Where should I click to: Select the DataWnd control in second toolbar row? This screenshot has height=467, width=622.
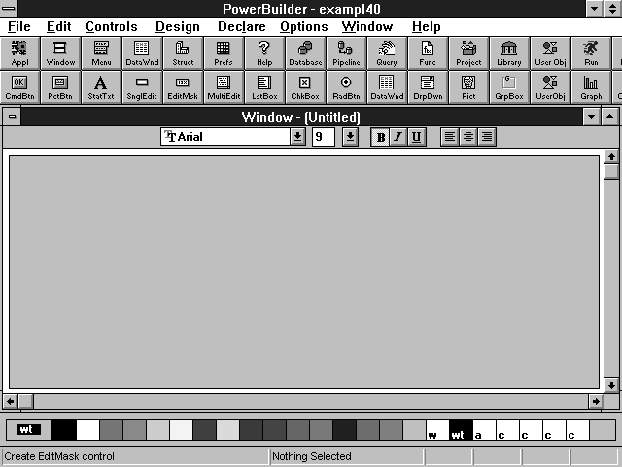pos(387,87)
